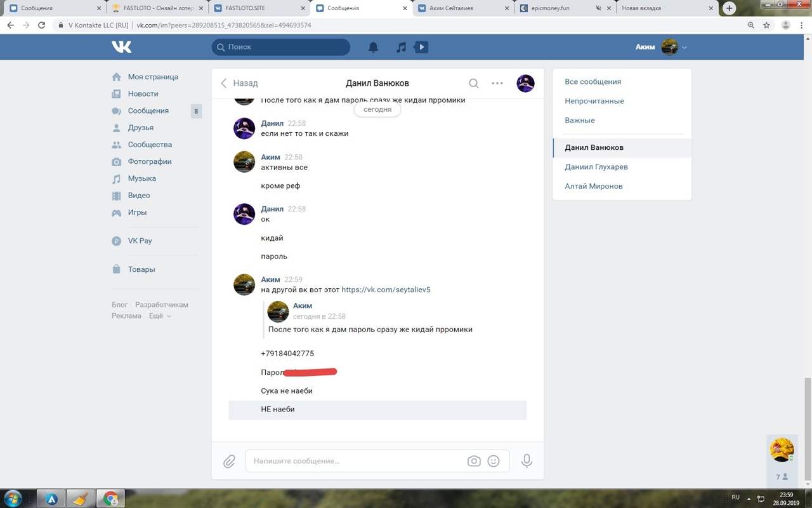Select the Непрочитанные messages filter
This screenshot has width=812, height=508.
[x=594, y=101]
